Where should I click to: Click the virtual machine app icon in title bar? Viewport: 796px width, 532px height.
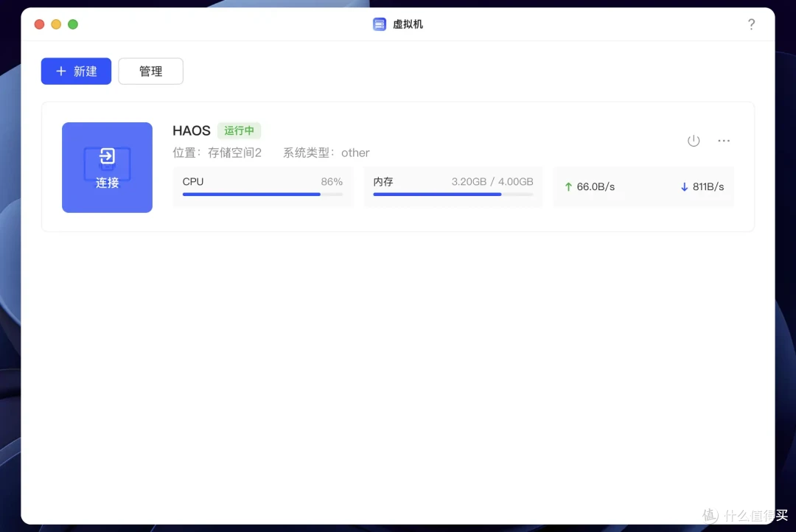click(380, 24)
